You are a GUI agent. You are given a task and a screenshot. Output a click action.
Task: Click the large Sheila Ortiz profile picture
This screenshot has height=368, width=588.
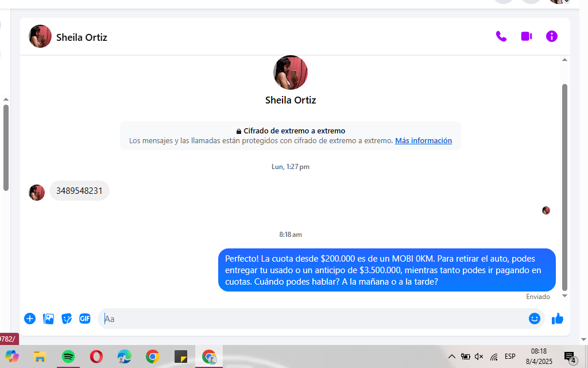291,72
